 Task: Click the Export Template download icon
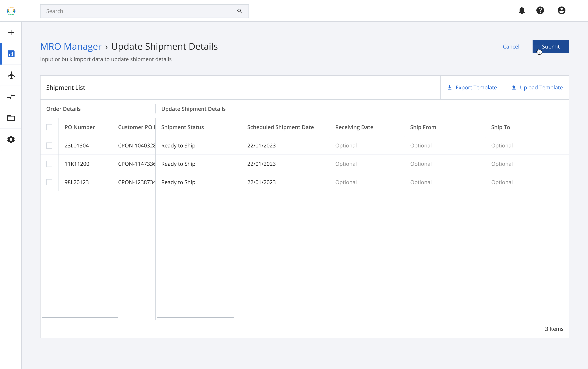(450, 87)
